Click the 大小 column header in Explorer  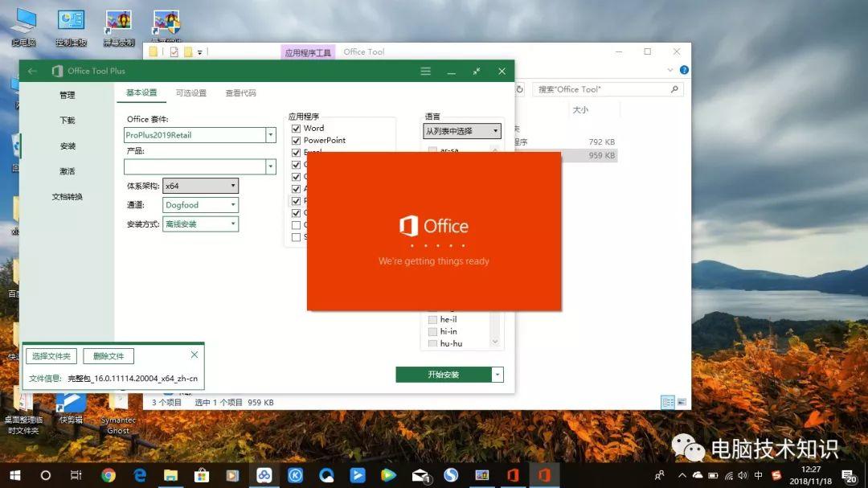(x=581, y=109)
